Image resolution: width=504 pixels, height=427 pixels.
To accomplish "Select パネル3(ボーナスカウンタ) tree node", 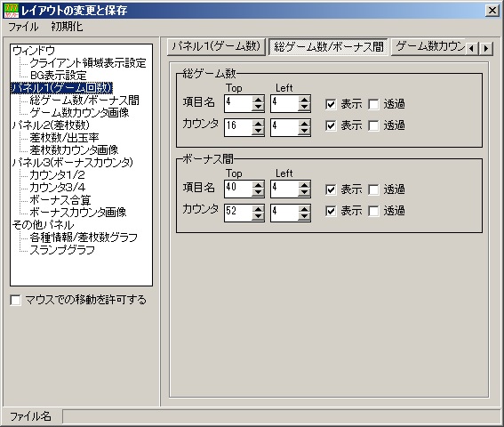I will 72,163.
